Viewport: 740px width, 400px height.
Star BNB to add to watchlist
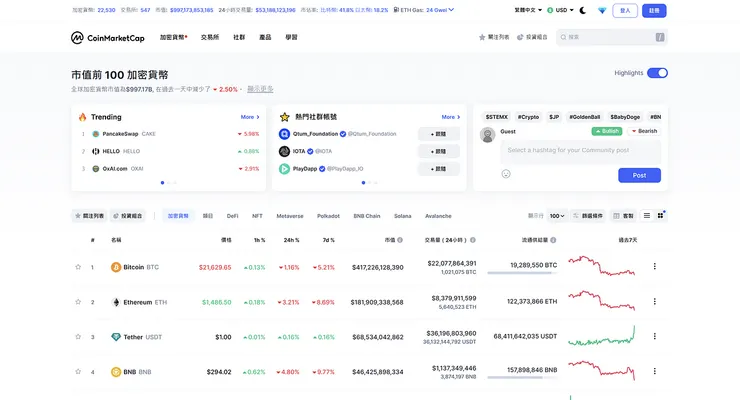point(78,372)
